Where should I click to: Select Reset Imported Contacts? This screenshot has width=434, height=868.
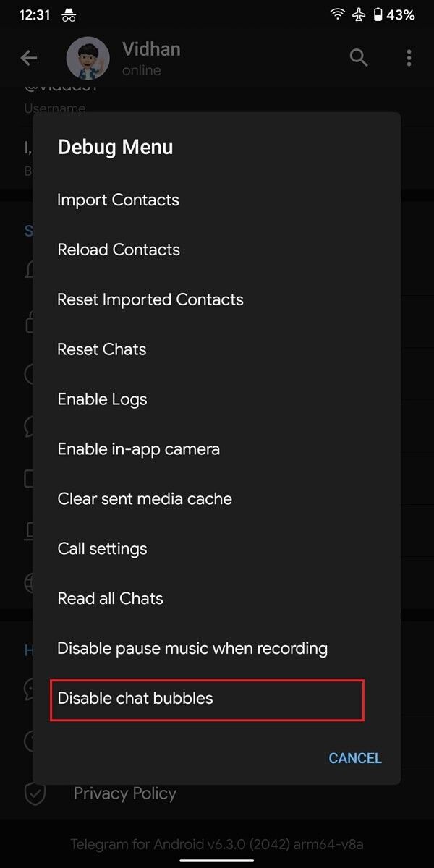[150, 299]
